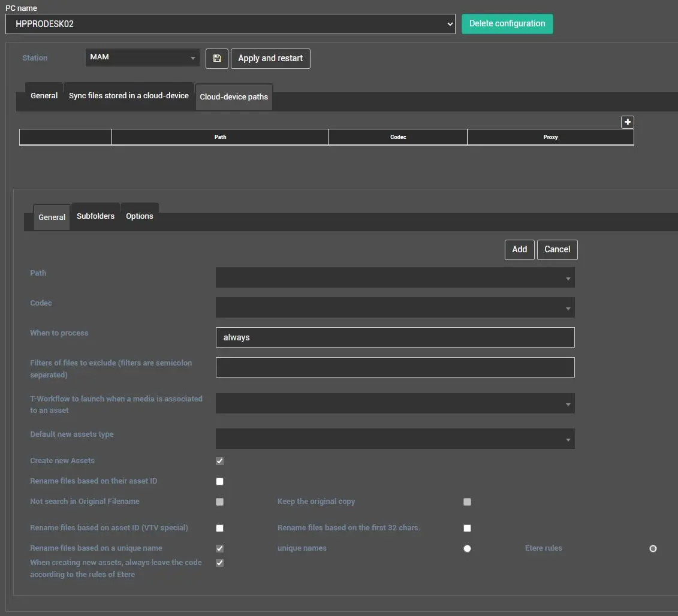Switch to the Subfolders tab
This screenshot has height=616, width=678.
95,216
